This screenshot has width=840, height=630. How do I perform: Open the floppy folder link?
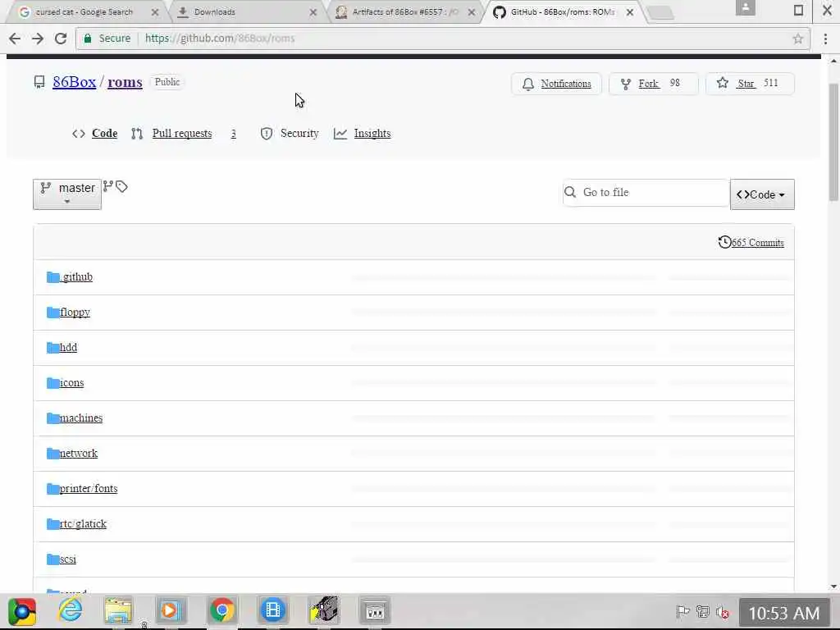75,313
